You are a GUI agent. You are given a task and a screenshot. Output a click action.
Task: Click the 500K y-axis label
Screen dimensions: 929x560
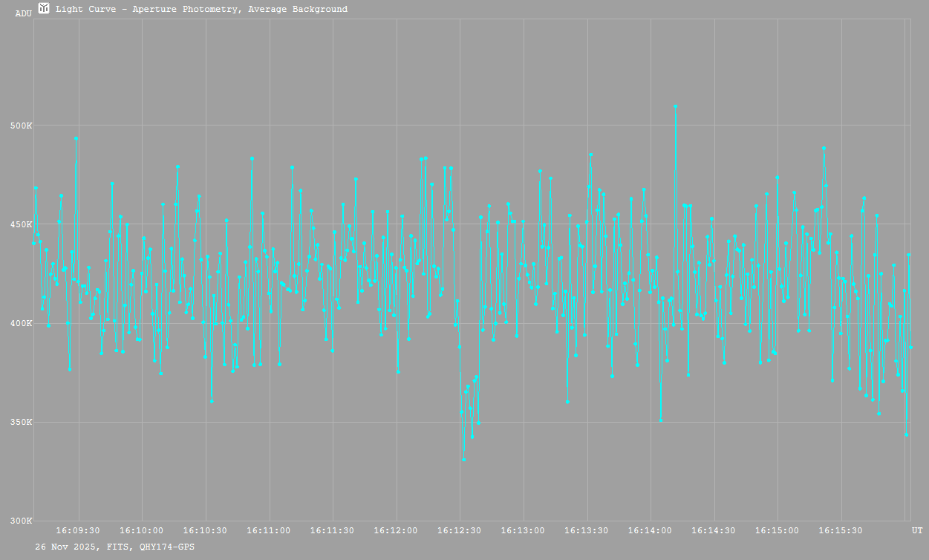(x=21, y=126)
